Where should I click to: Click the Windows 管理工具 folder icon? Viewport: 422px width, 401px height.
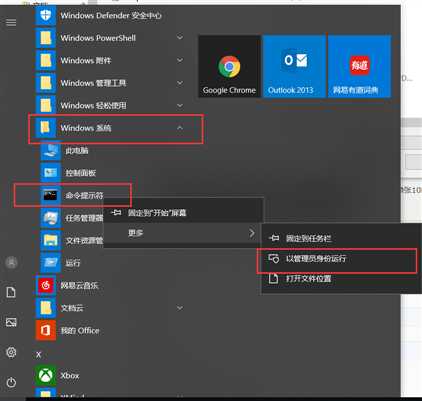pos(45,83)
